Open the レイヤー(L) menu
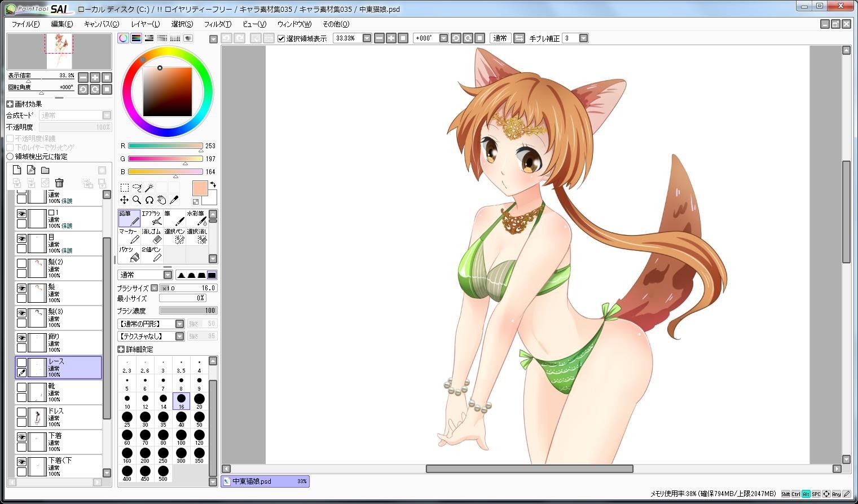This screenshot has height=504, width=858. [x=146, y=24]
